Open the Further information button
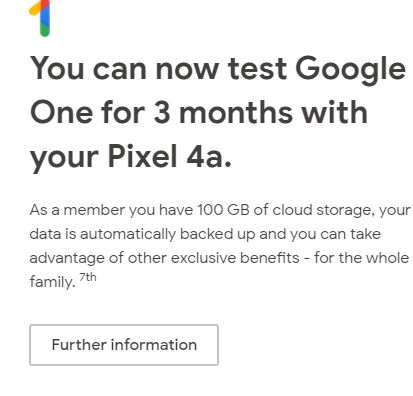 click(x=124, y=345)
